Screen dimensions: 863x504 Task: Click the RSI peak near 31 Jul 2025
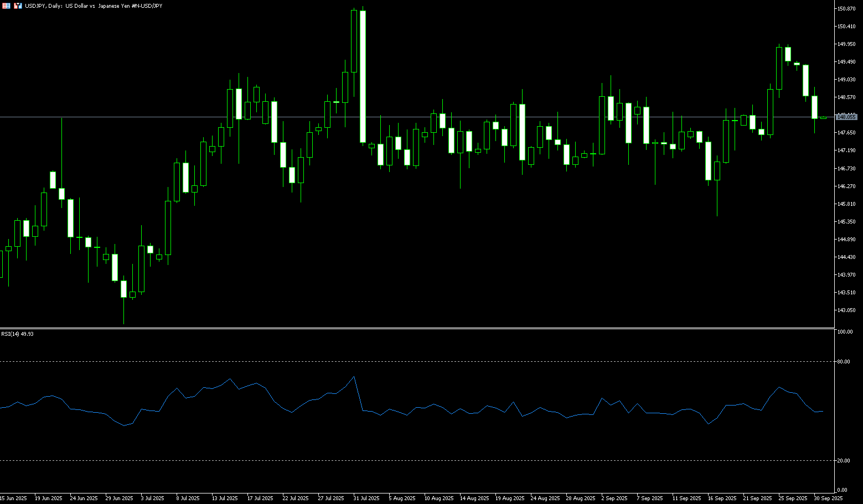pos(354,377)
